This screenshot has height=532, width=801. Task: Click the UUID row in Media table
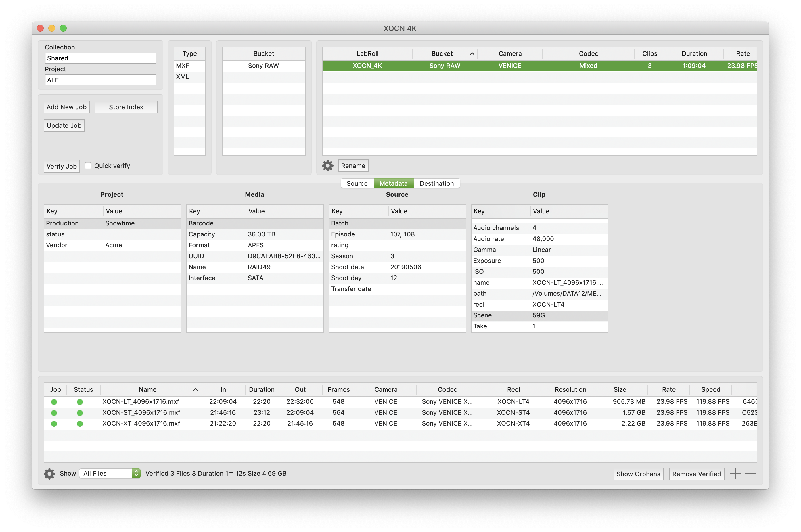coord(255,256)
